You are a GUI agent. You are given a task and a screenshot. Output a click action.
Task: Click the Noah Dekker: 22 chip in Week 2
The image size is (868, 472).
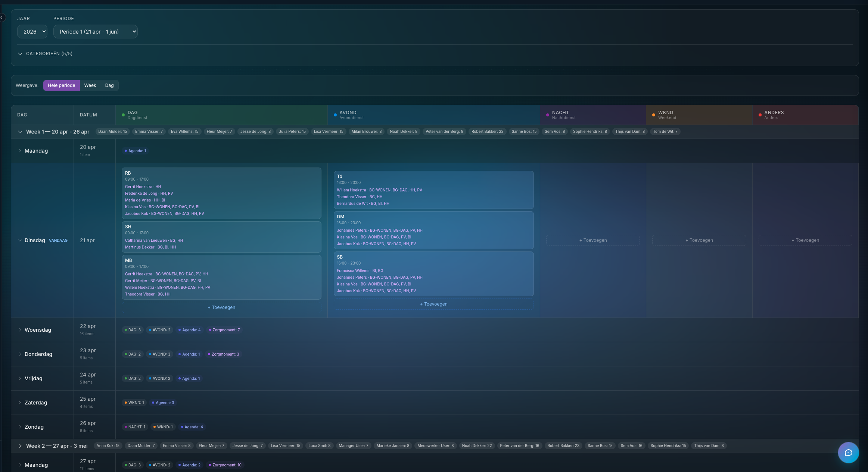pos(477,446)
